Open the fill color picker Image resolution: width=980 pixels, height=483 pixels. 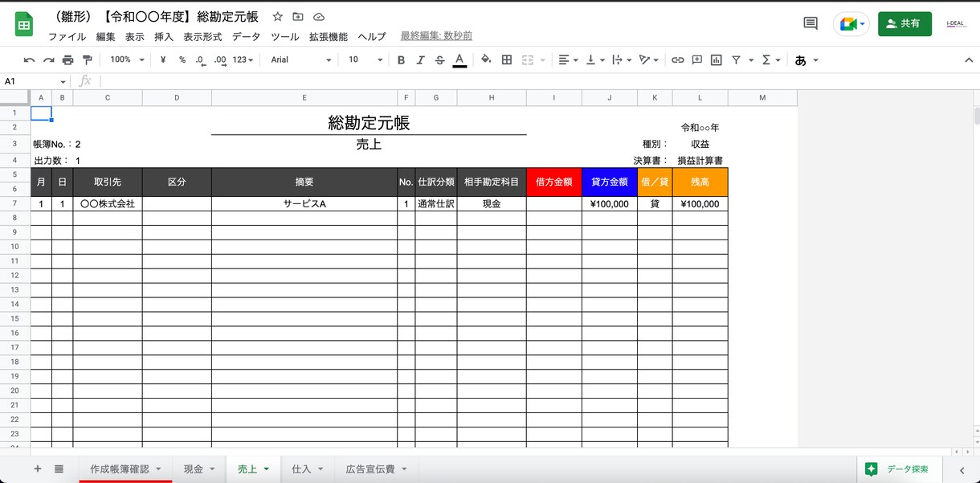pos(486,60)
